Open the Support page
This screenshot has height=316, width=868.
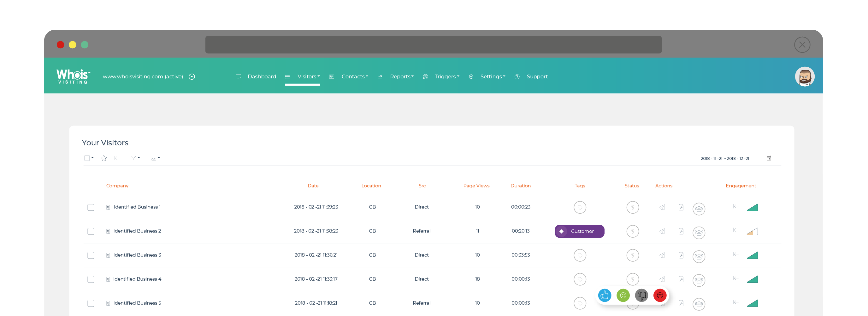(x=537, y=77)
